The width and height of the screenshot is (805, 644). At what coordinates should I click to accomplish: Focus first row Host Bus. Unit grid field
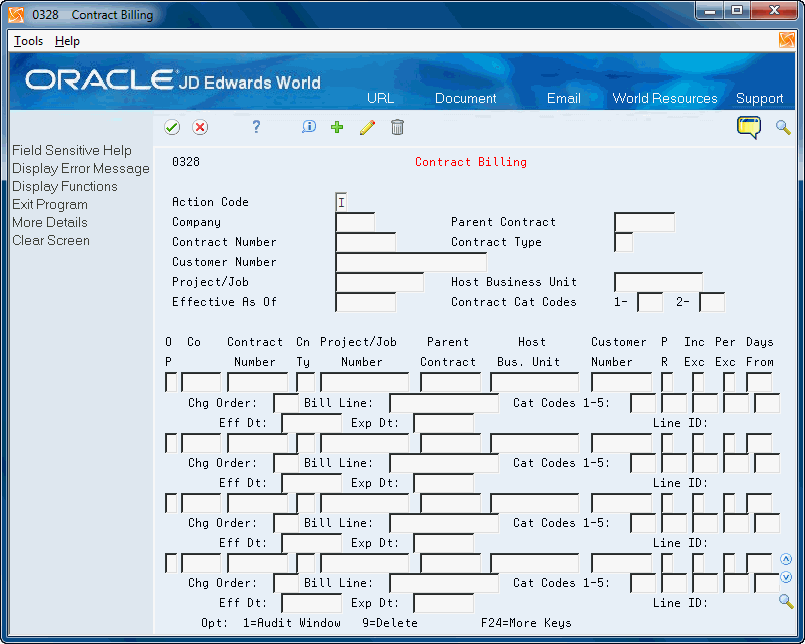pos(534,382)
